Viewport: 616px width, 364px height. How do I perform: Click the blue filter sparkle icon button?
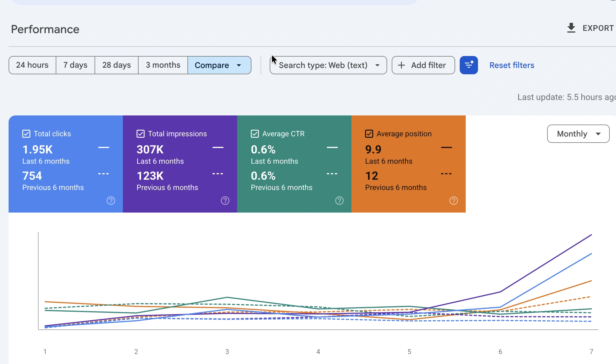point(469,65)
